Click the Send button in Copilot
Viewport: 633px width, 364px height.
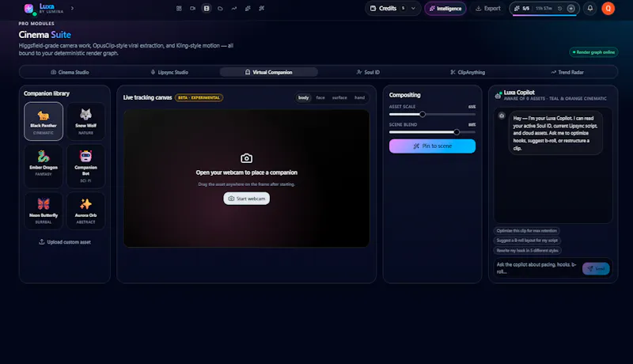pyautogui.click(x=596, y=269)
